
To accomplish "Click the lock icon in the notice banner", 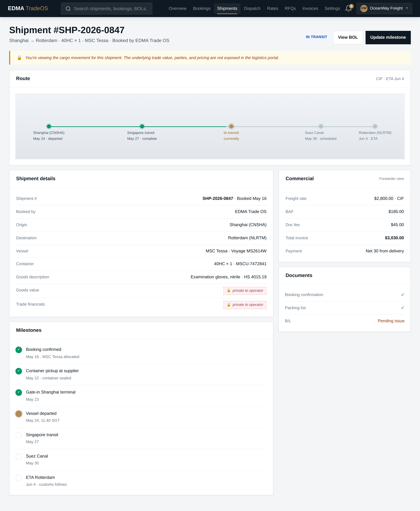I will 19,58.
